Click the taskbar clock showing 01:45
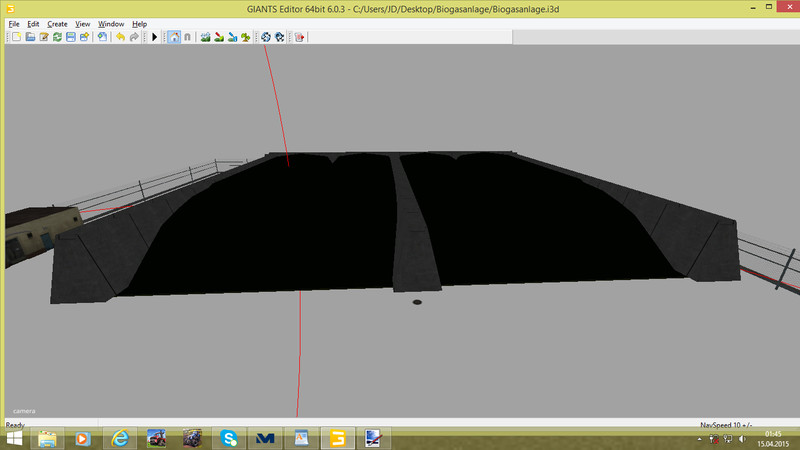Image resolution: width=800 pixels, height=450 pixels. click(x=774, y=438)
